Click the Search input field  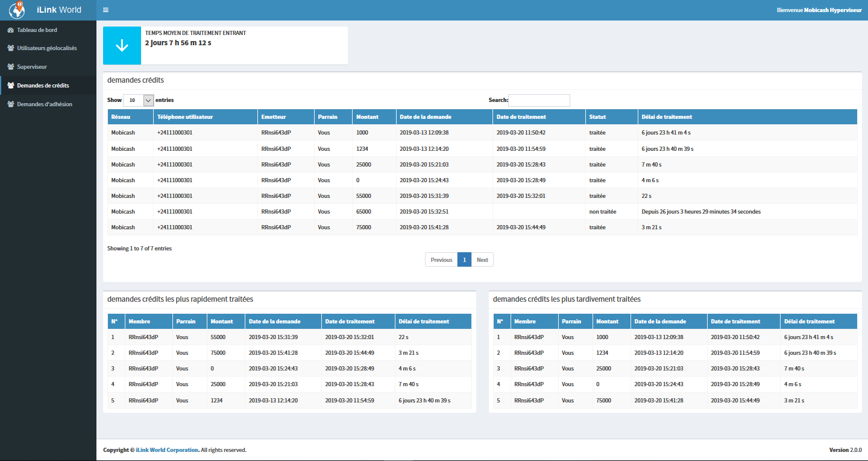pos(539,100)
